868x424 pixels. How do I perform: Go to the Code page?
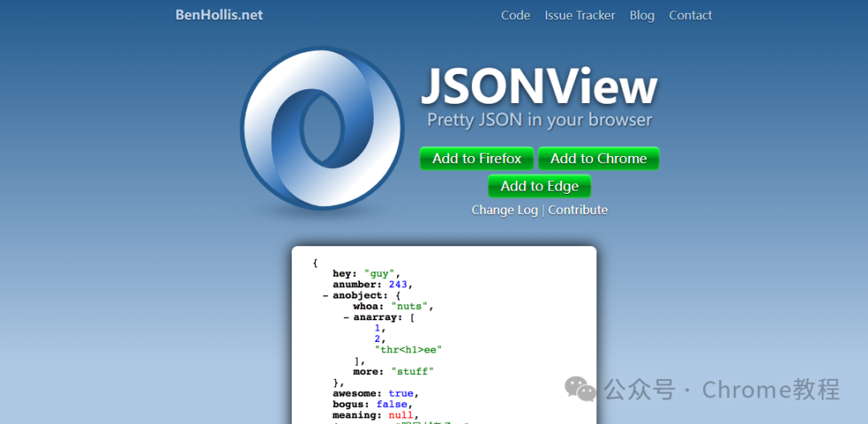click(x=515, y=15)
